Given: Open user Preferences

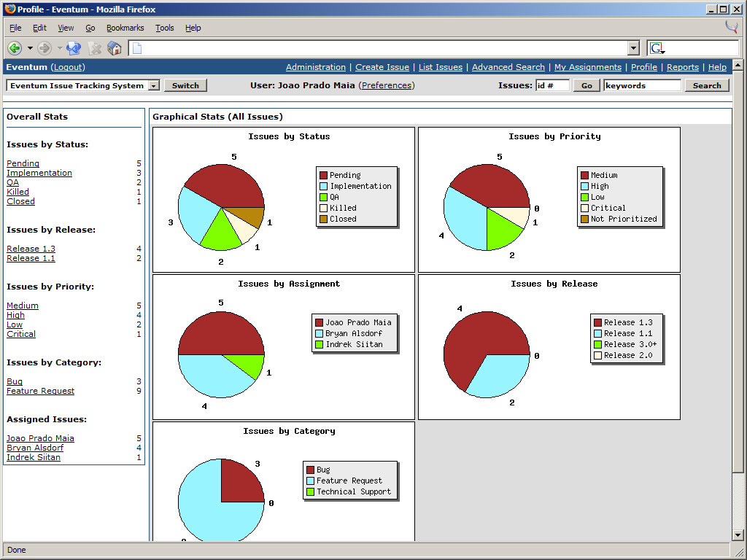Looking at the screenshot, I should pos(387,85).
